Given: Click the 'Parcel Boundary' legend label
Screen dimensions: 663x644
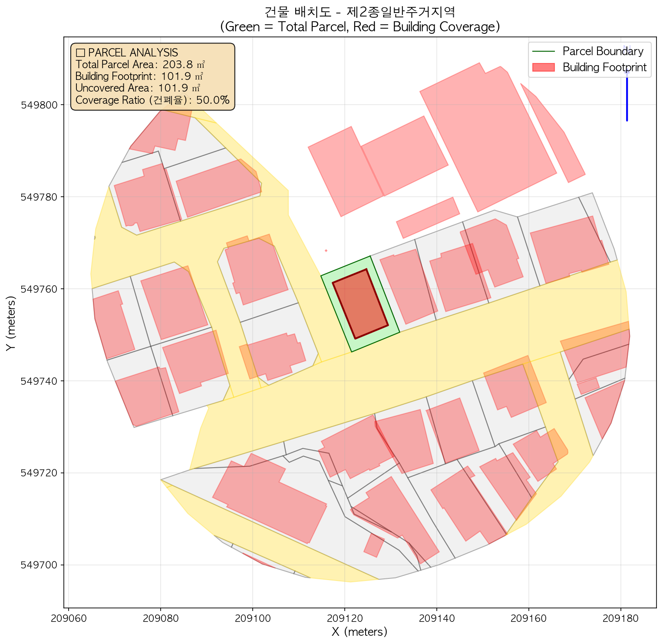Looking at the screenshot, I should [x=603, y=51].
